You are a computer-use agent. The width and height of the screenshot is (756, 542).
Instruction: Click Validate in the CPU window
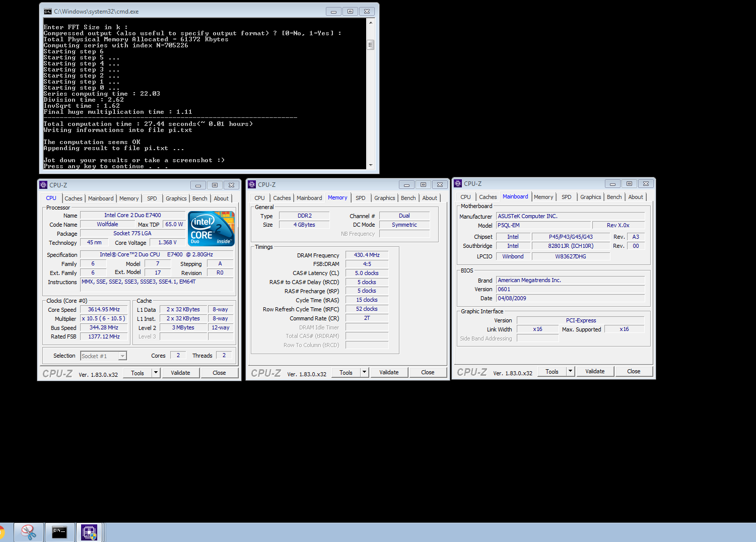click(180, 373)
